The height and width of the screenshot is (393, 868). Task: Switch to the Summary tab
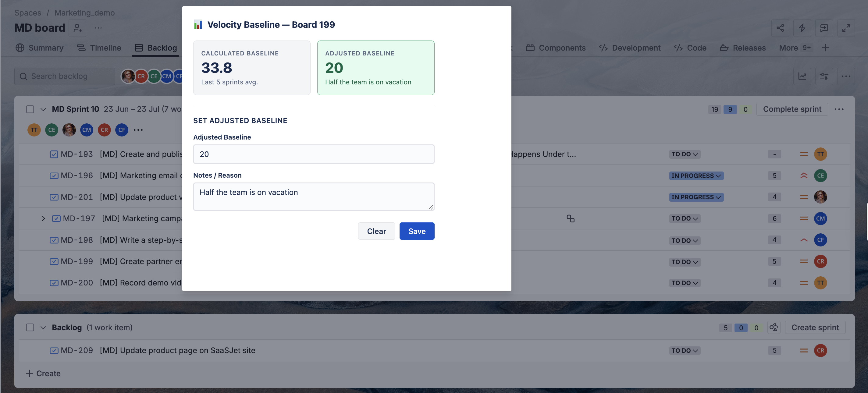[39, 48]
